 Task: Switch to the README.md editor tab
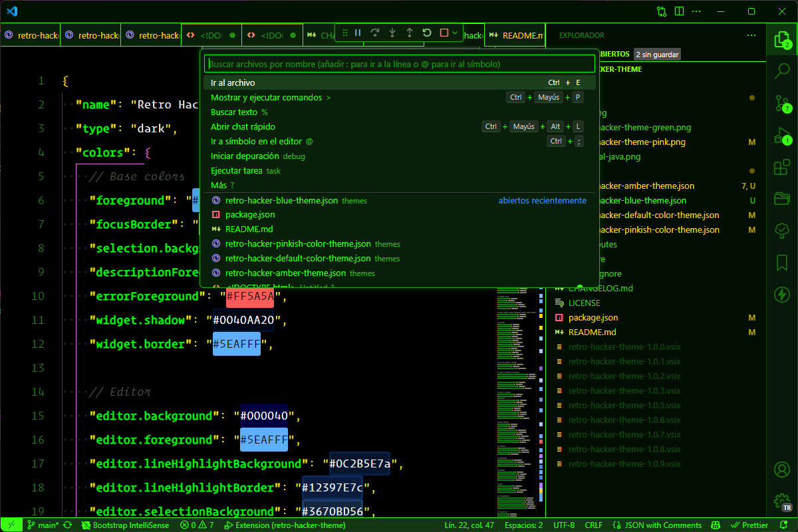point(515,35)
